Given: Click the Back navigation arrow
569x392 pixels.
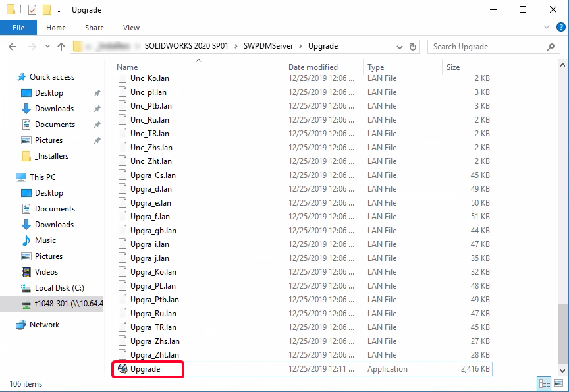Looking at the screenshot, I should tap(13, 47).
